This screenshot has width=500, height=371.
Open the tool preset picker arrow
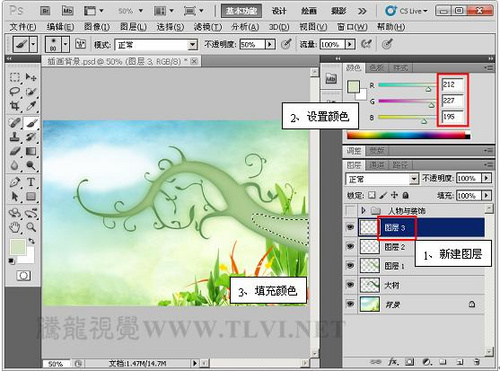click(33, 44)
